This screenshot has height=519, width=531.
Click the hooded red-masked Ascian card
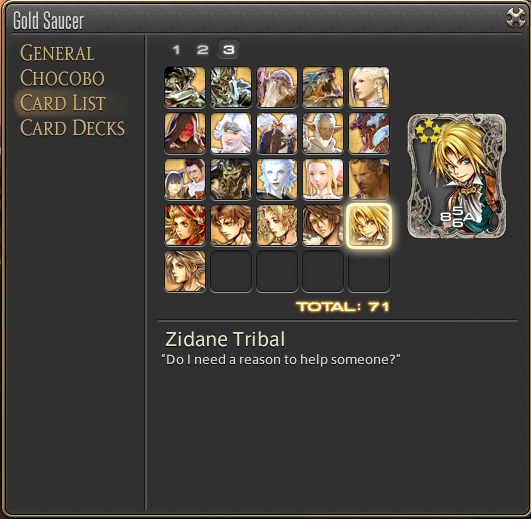tap(185, 133)
